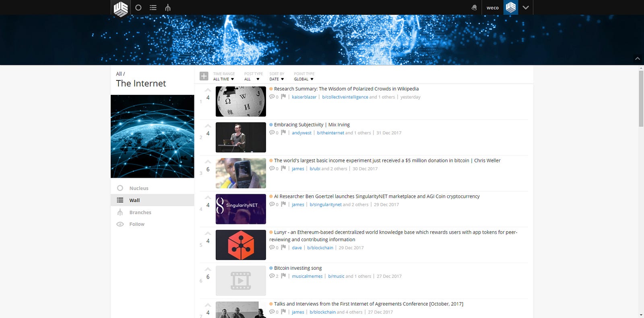The image size is (644, 318).
Task: View comments on the basic income post
Action: [274, 168]
